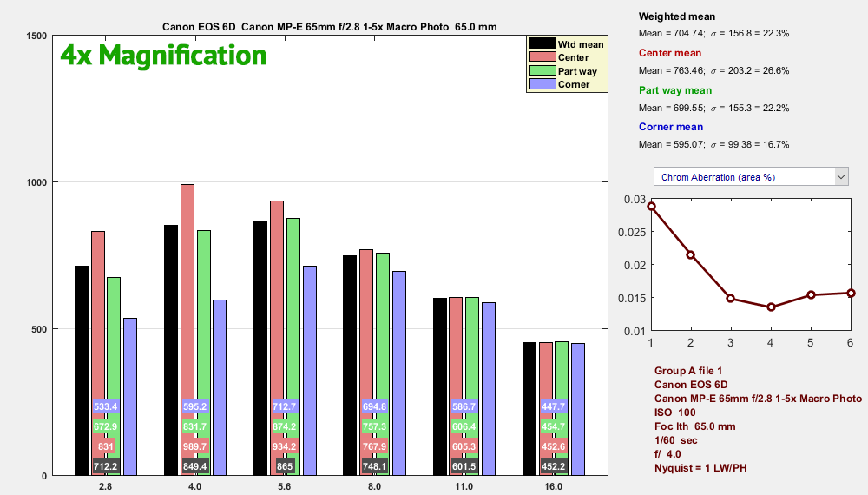The height and width of the screenshot is (495, 868).
Task: Click the 849.4 weighted mean value
Action: click(x=194, y=466)
